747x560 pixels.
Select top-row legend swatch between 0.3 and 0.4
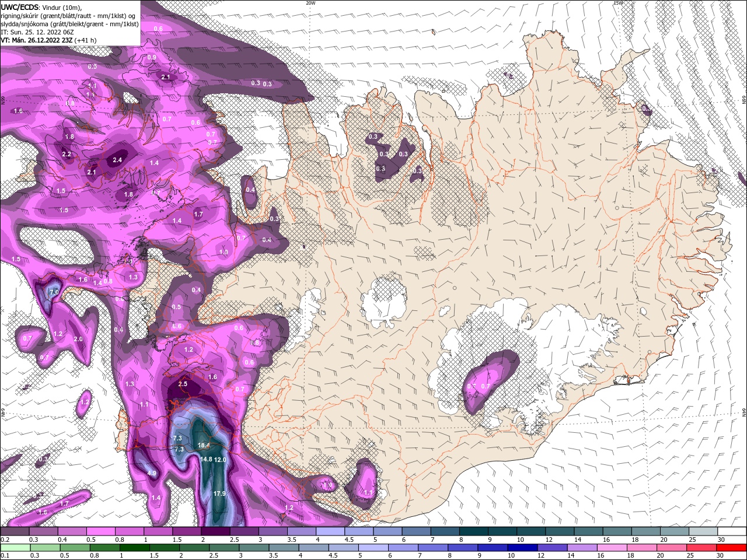click(x=43, y=531)
